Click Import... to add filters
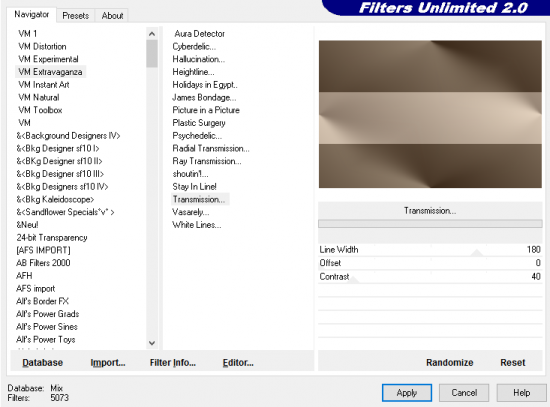The image size is (550, 407). 108,362
